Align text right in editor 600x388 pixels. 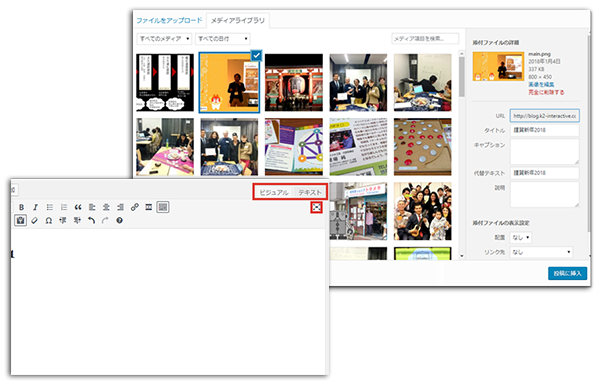click(x=121, y=207)
